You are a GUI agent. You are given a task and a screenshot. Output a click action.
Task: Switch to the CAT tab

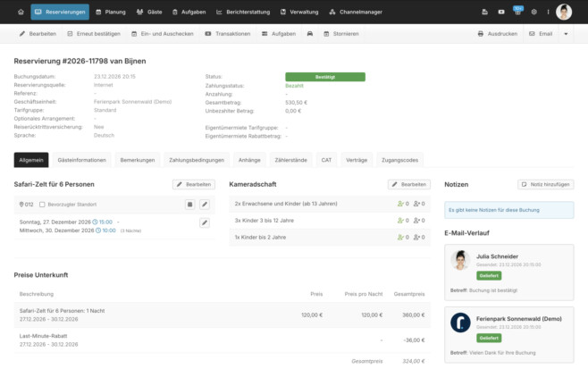click(x=326, y=160)
